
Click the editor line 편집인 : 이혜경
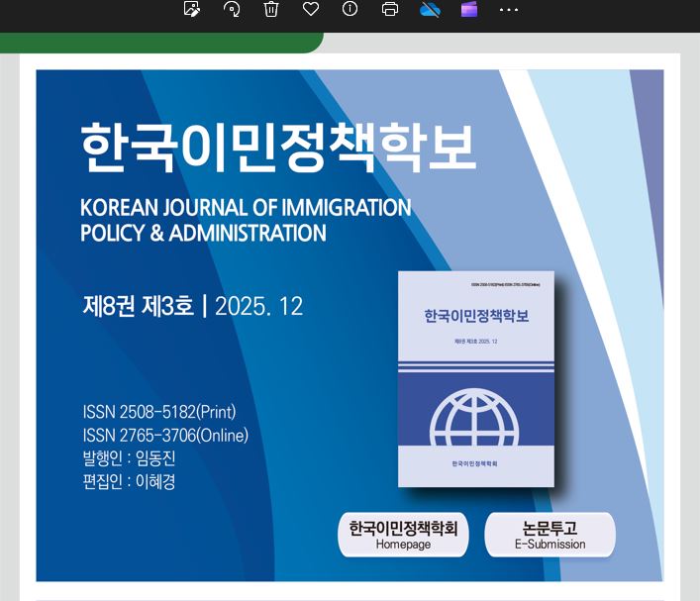point(129,481)
